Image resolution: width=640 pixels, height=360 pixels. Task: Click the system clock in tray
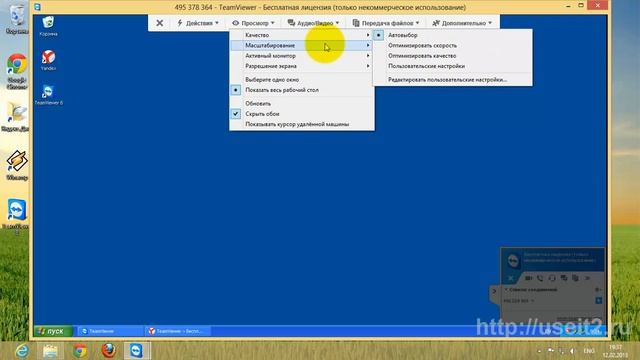pyautogui.click(x=616, y=351)
